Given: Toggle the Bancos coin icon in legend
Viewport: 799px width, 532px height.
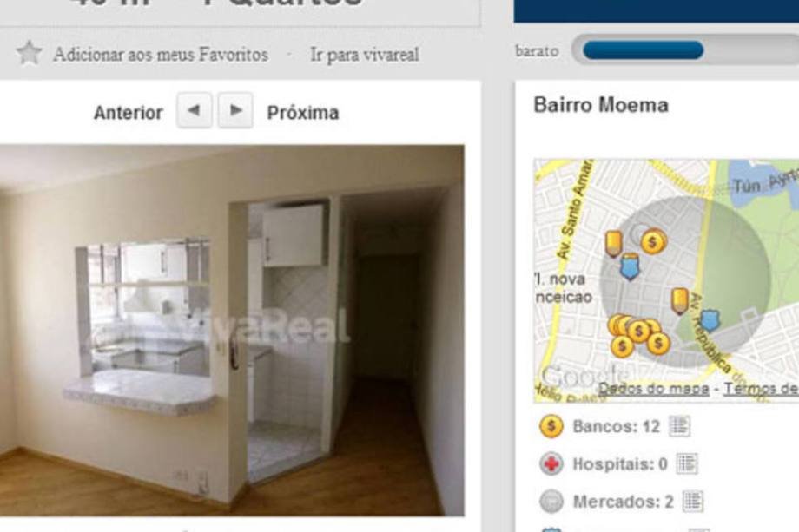Looking at the screenshot, I should 551,425.
